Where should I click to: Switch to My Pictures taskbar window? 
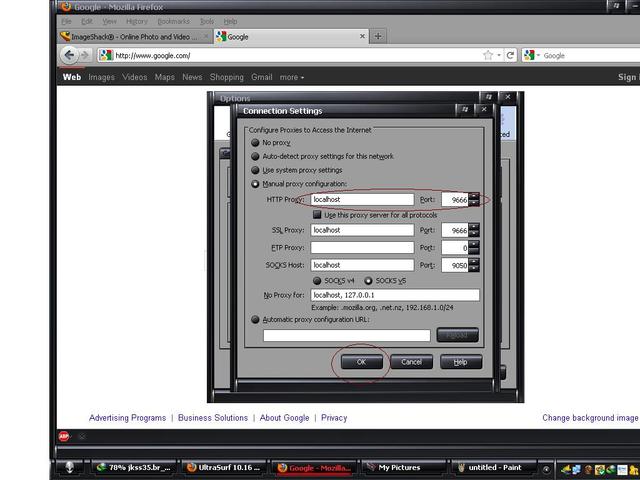pos(404,468)
